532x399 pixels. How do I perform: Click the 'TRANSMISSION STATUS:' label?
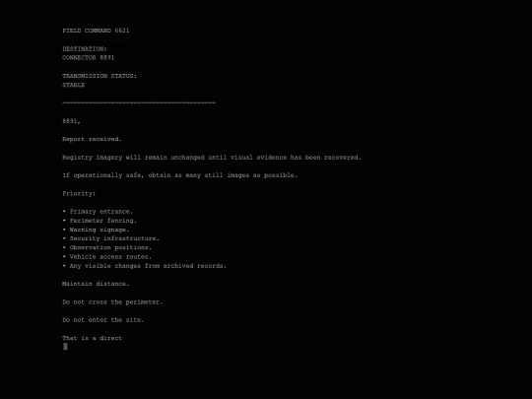(x=100, y=76)
